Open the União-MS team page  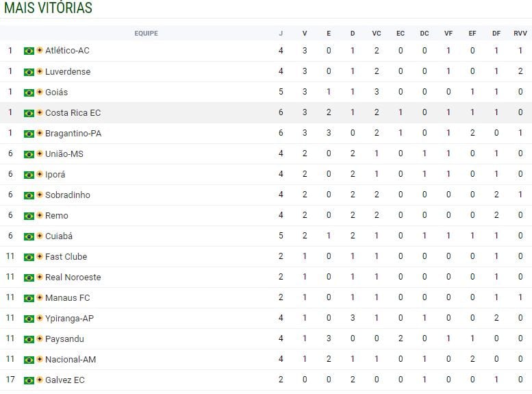pos(64,153)
